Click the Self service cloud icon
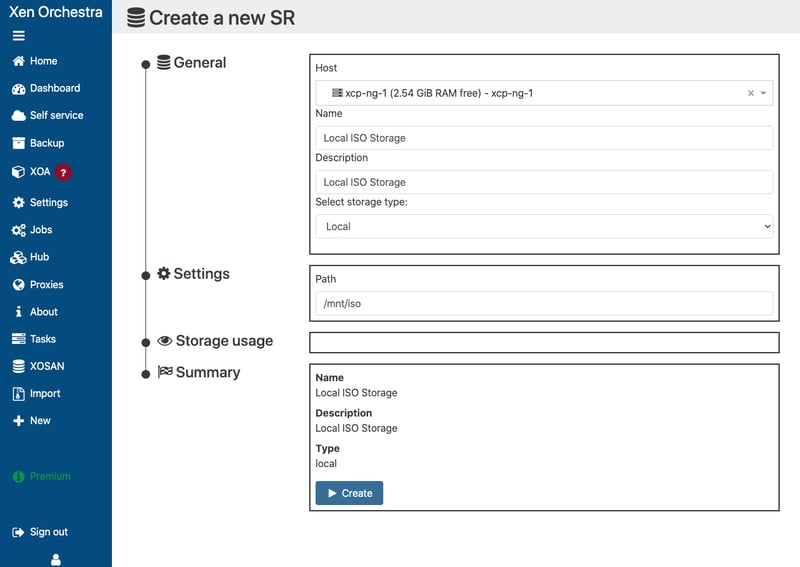 (18, 116)
